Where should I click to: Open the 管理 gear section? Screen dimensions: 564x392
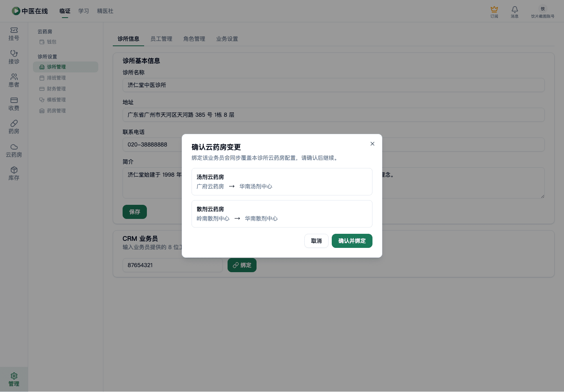pos(14,379)
